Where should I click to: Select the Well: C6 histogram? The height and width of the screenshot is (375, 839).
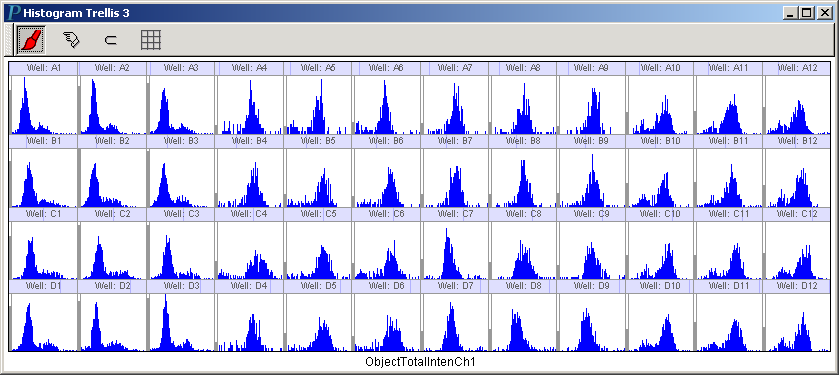[x=386, y=250]
